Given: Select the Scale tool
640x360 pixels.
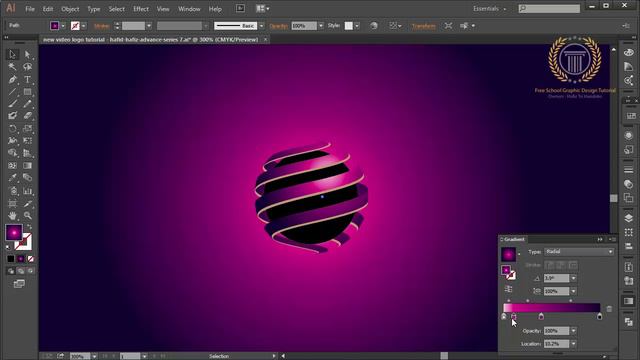Looking at the screenshot, I should tap(27, 129).
